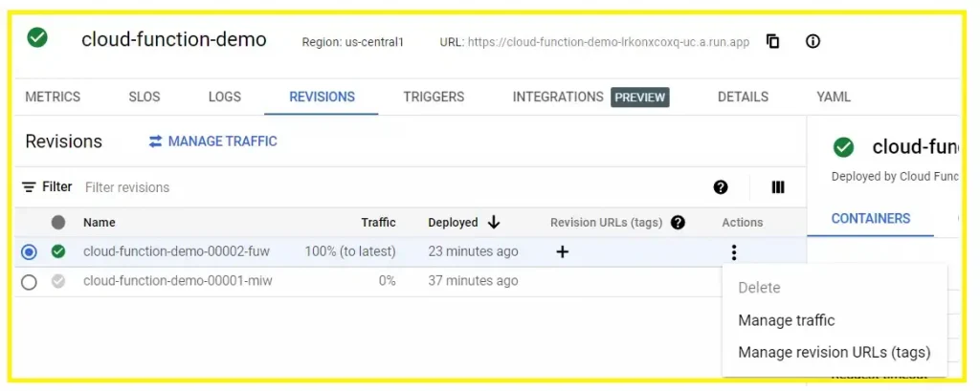The width and height of the screenshot is (980, 391).
Task: Click the grey status icon of the 00001-miw revision
Action: coord(58,282)
